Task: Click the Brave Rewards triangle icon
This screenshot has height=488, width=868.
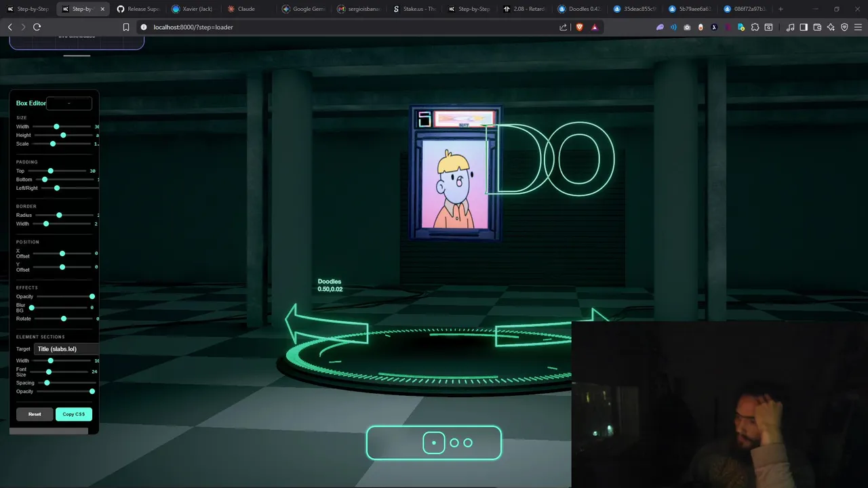Action: click(595, 27)
